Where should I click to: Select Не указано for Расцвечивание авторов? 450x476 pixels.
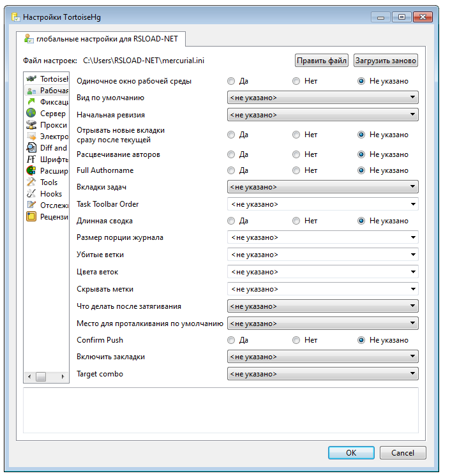(x=361, y=154)
